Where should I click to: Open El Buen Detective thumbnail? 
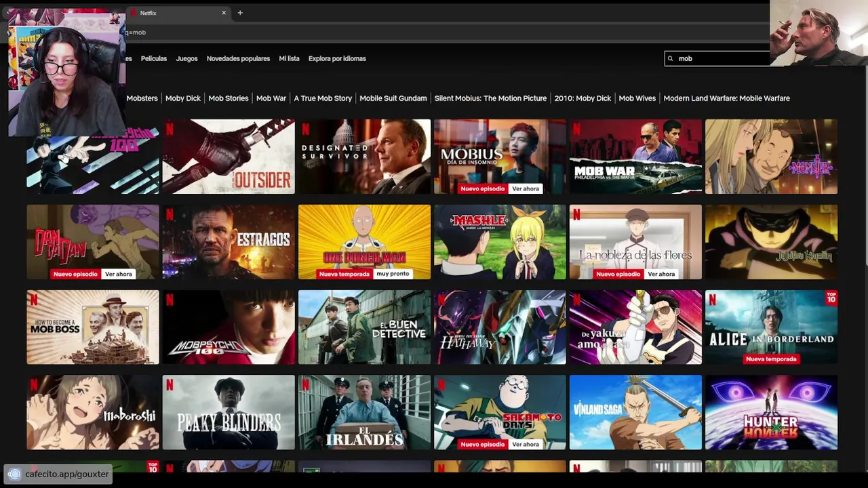pyautogui.click(x=364, y=327)
